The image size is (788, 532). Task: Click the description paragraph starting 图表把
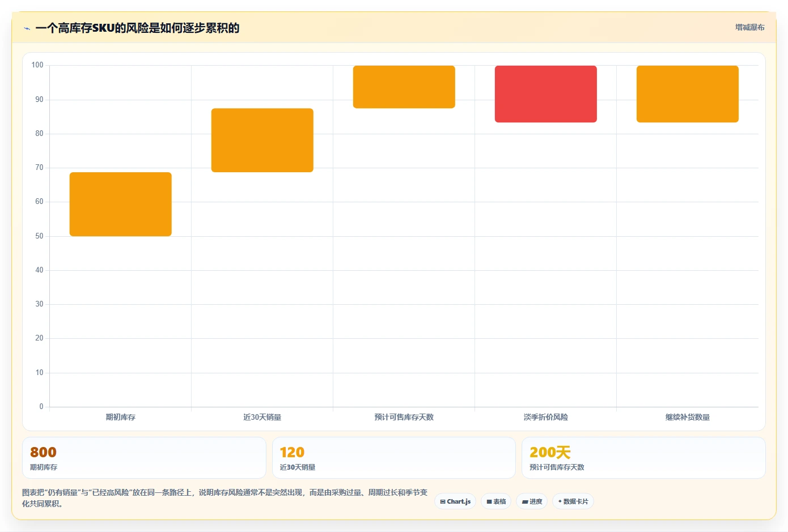pyautogui.click(x=225, y=498)
